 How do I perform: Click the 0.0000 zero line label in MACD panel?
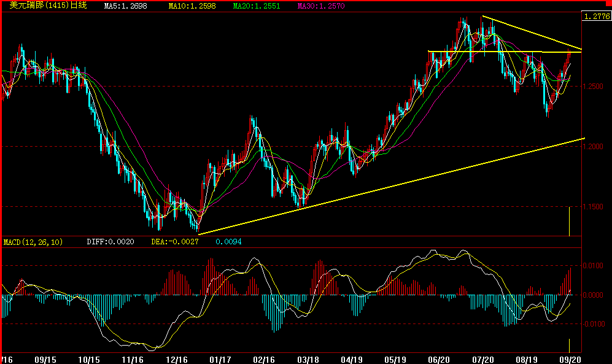point(594,293)
